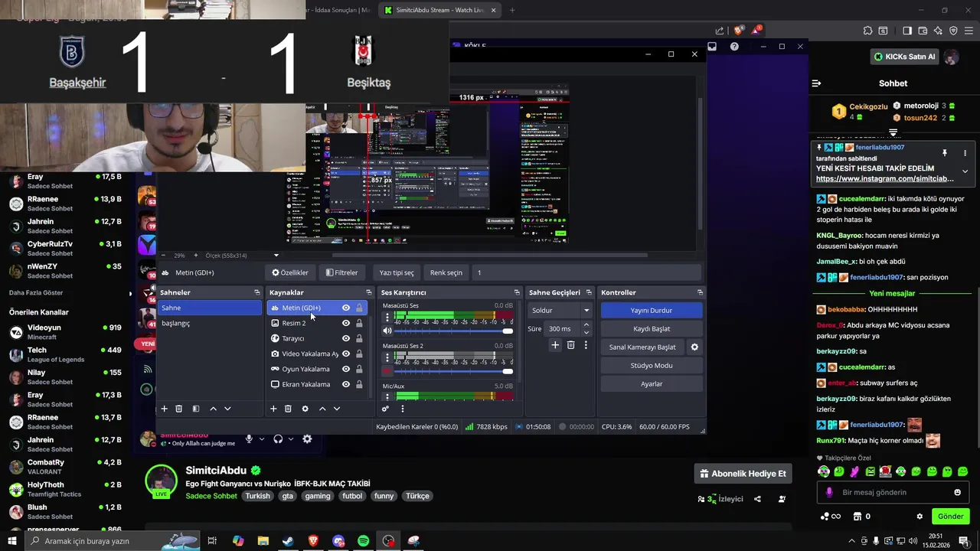Increase the Süre duration stepper
Viewport: 980px width, 551px height.
click(586, 324)
